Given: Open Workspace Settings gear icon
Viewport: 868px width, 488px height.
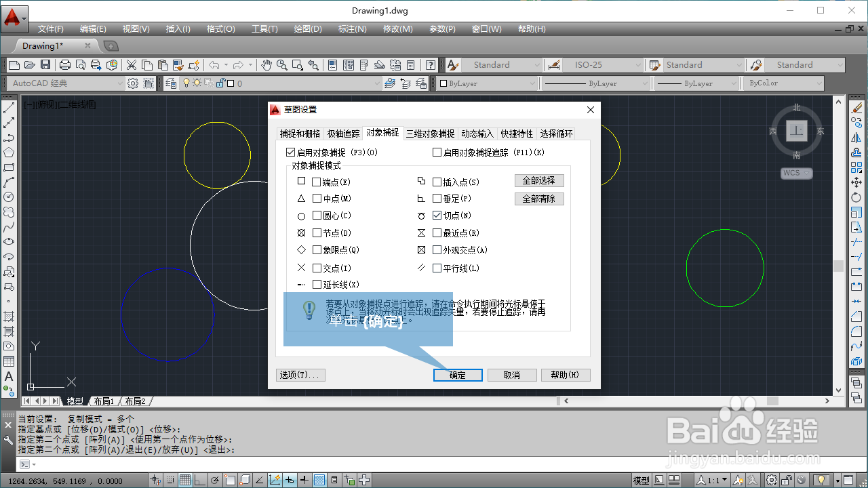Looking at the screenshot, I should pyautogui.click(x=133, y=83).
